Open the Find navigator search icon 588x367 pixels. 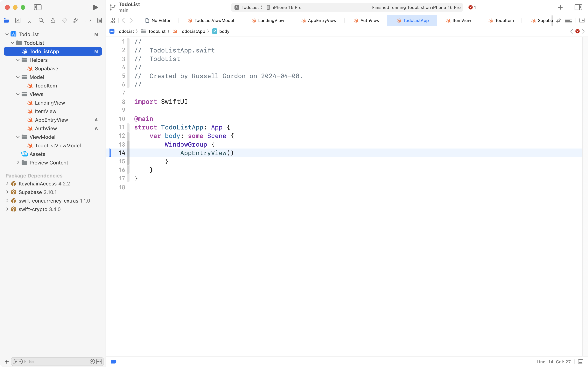click(41, 20)
